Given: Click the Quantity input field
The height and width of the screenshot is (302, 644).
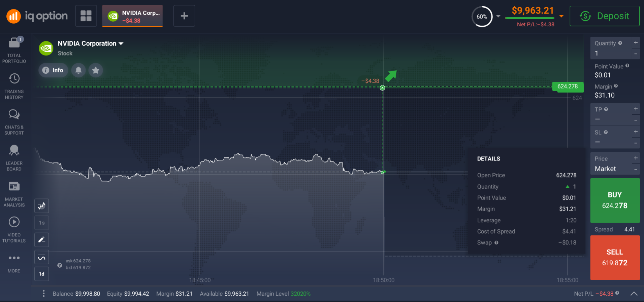Looking at the screenshot, I should [611, 48].
